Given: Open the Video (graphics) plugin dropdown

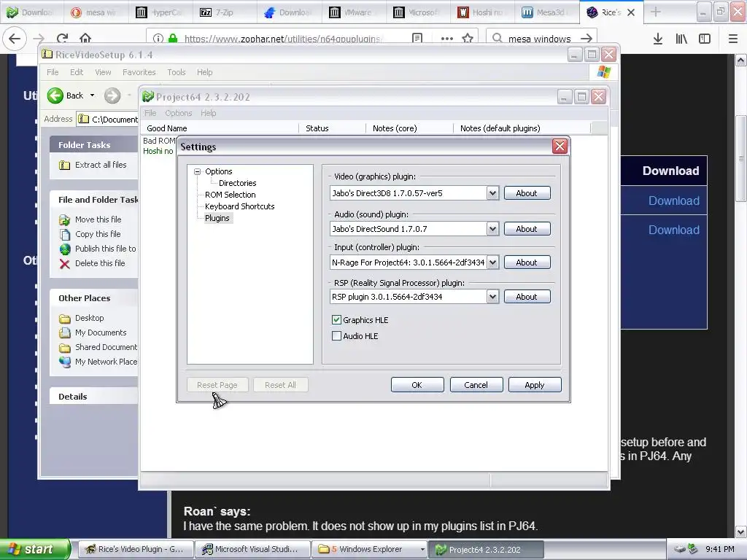Looking at the screenshot, I should pos(492,192).
